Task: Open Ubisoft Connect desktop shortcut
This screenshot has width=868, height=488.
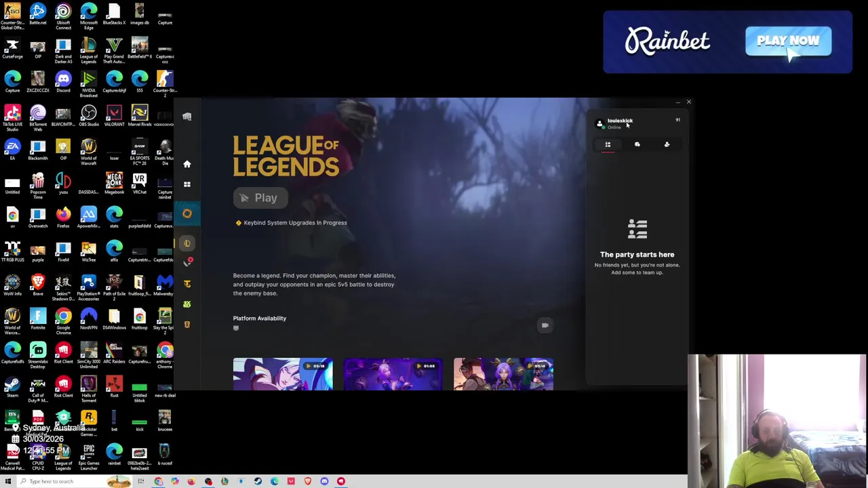Action: click(x=63, y=16)
